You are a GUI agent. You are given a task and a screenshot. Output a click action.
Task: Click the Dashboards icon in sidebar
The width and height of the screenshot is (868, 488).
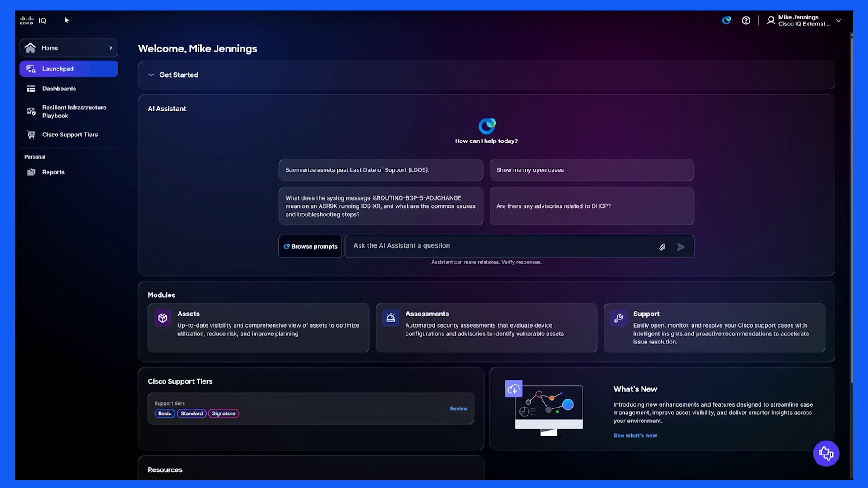tap(31, 89)
